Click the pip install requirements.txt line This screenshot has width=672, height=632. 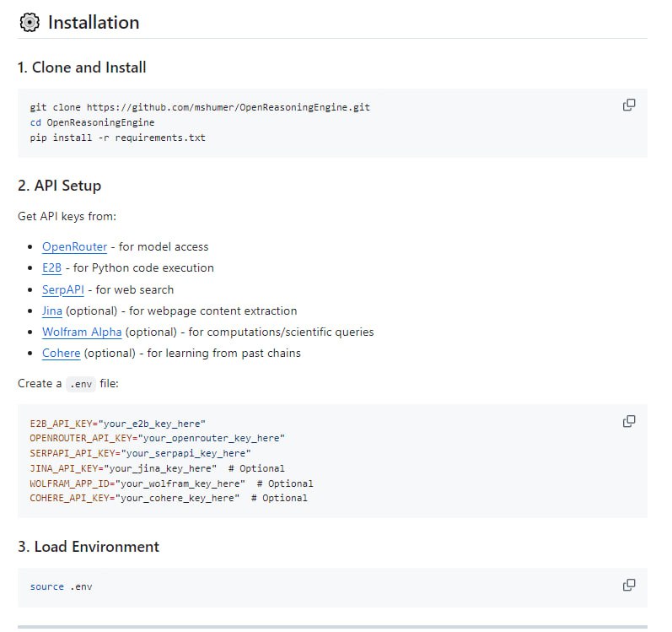tap(117, 137)
